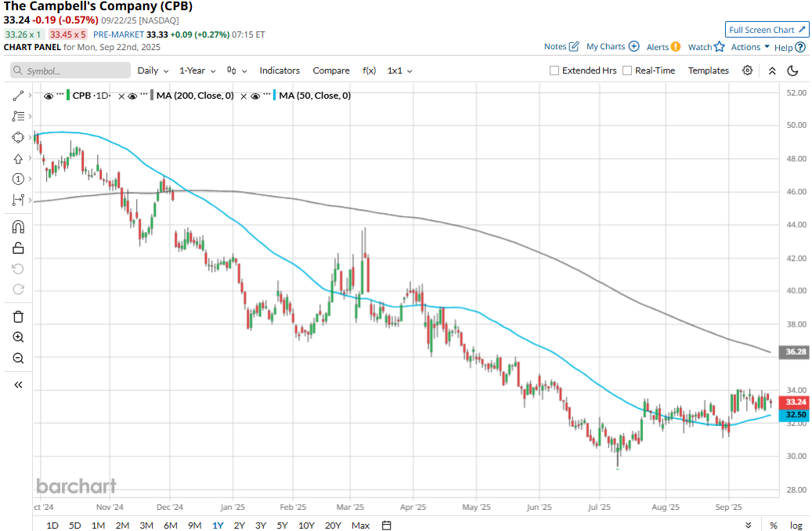Choose the shapes drawing tool

pos(17,137)
